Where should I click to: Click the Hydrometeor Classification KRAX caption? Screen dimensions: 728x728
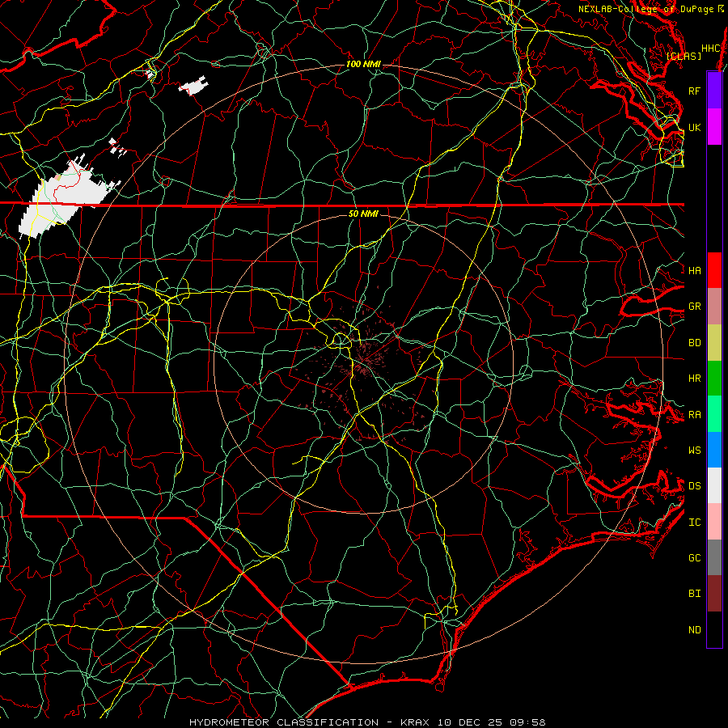coord(367,722)
